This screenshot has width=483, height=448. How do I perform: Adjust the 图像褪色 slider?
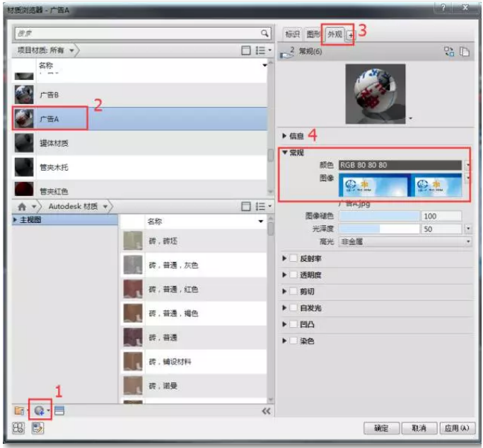click(x=379, y=216)
